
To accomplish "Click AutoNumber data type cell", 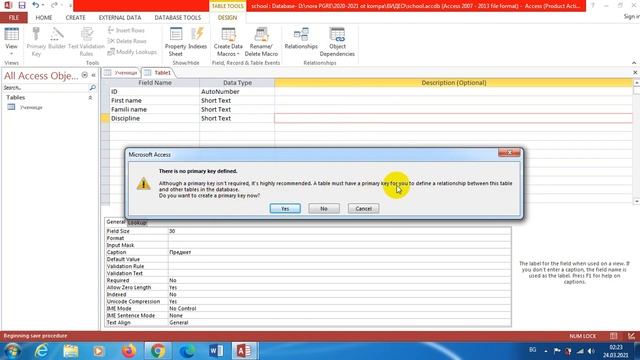I will (237, 91).
